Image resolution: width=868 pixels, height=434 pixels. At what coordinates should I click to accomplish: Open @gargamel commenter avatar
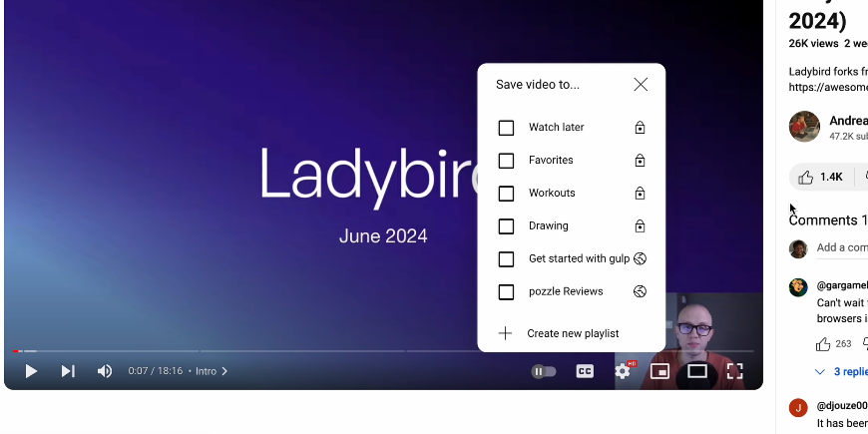(798, 287)
